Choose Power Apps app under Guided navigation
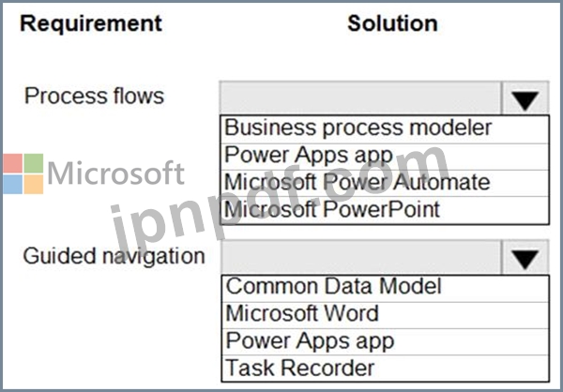Screen dimensions: 563x392 (386, 341)
